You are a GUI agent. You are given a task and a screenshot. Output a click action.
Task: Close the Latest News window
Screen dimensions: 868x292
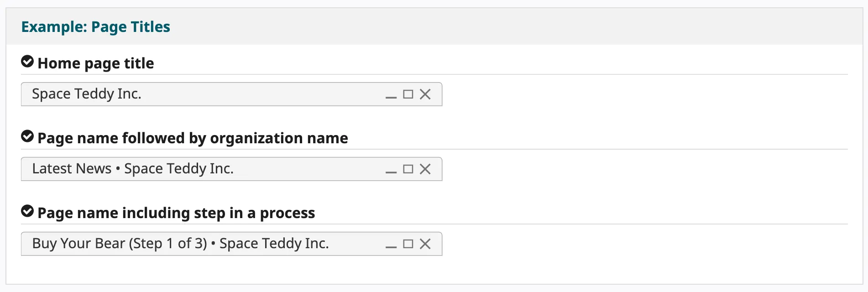(x=425, y=169)
